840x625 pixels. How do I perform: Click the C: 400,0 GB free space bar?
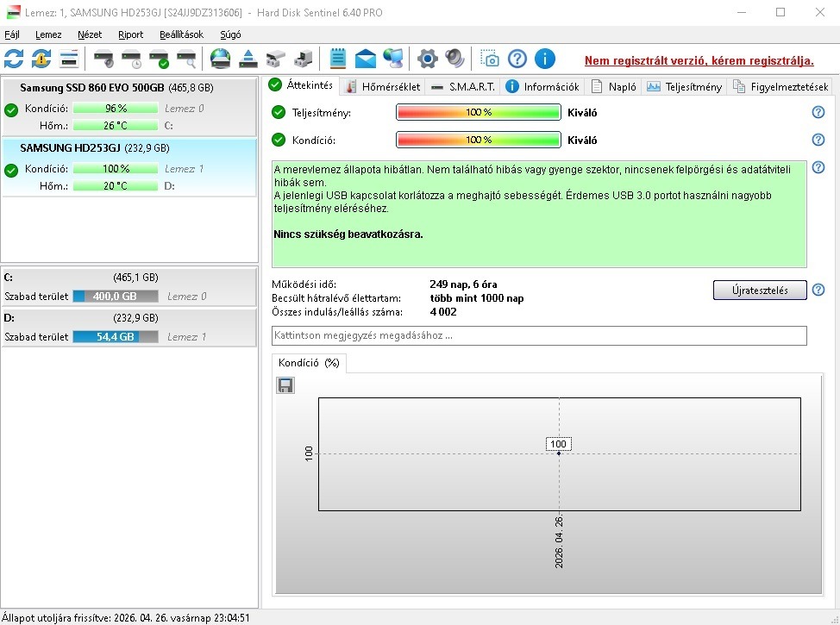[116, 297]
